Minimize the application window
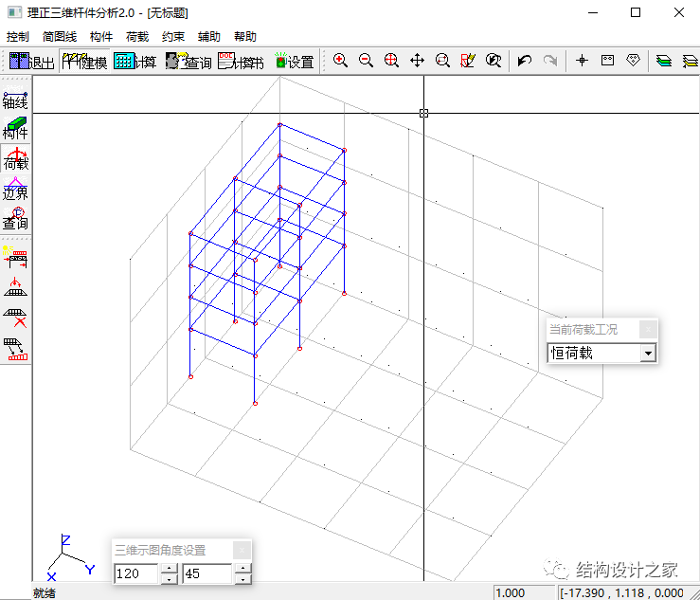Viewport: 700px width, 600px height. click(593, 12)
